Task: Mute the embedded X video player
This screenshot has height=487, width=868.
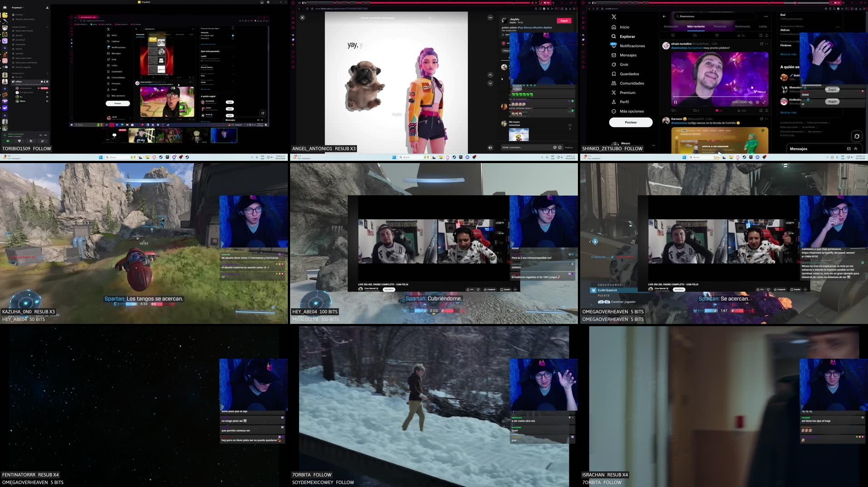Action: pyautogui.click(x=751, y=102)
